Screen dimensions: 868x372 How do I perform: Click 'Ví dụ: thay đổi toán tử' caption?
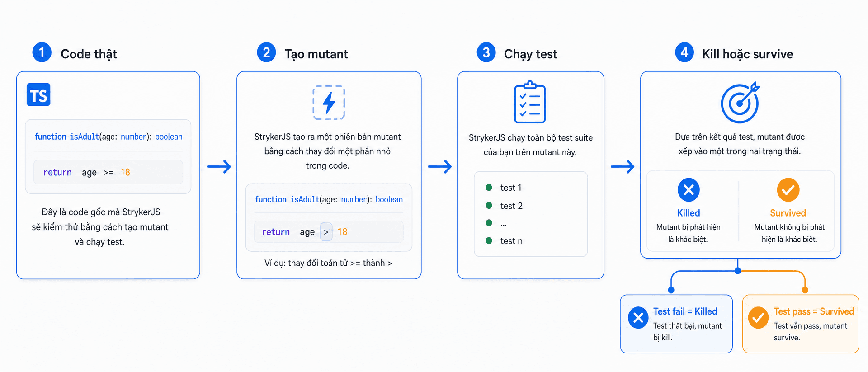(x=328, y=263)
